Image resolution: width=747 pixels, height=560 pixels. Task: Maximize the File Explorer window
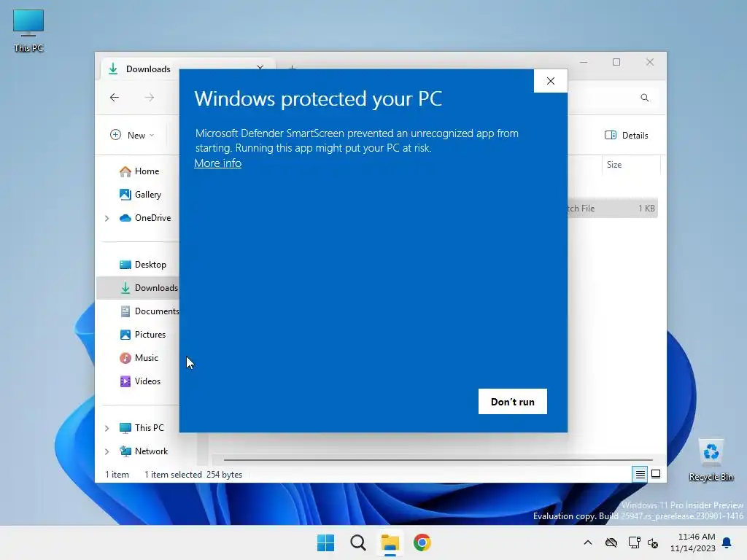616,63
